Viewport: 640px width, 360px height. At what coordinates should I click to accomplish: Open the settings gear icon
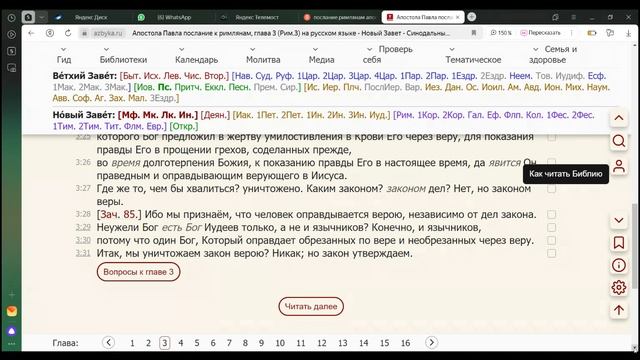coord(619,288)
